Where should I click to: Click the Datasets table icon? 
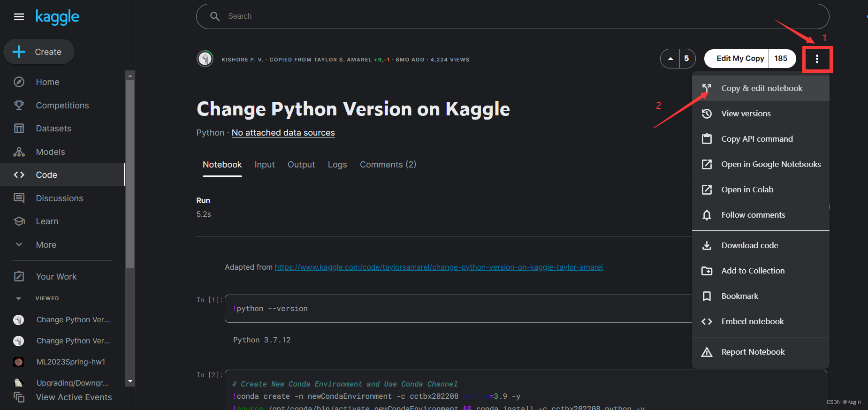[19, 129]
